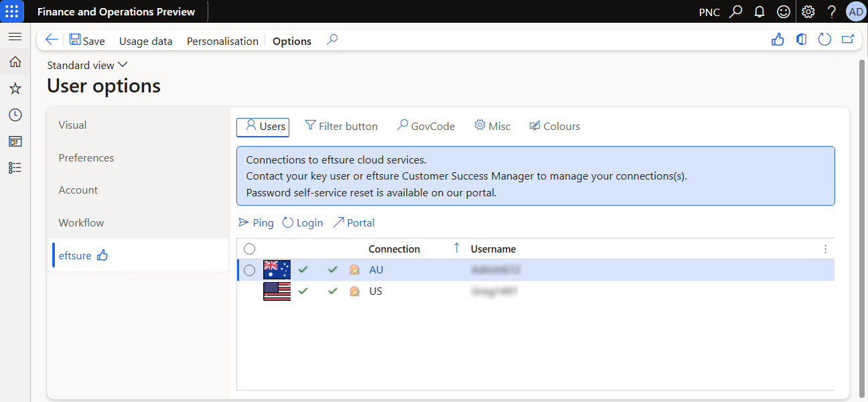Select the Users tab button
Screen dimensions: 868x402
(263, 126)
